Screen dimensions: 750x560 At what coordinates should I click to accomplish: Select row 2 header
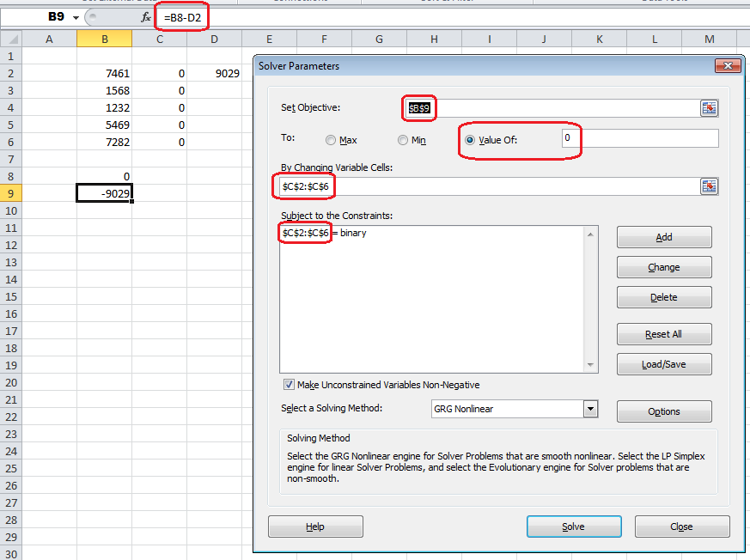pos(11,74)
